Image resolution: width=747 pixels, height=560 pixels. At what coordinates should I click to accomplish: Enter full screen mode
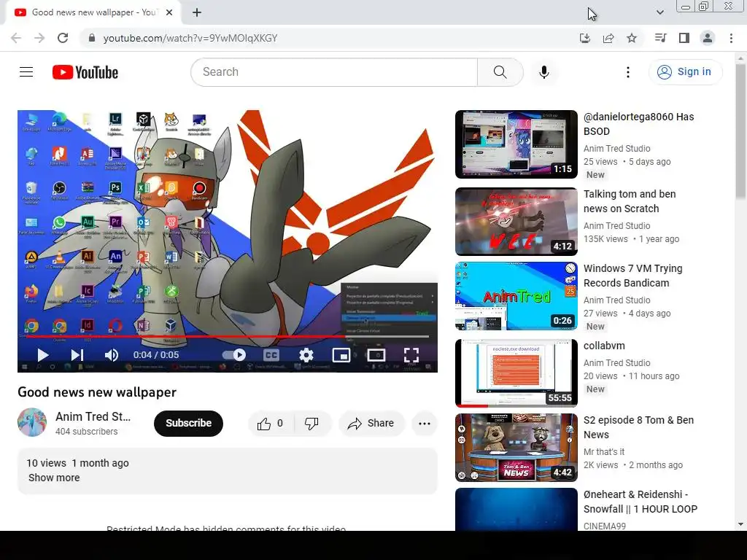tap(411, 355)
